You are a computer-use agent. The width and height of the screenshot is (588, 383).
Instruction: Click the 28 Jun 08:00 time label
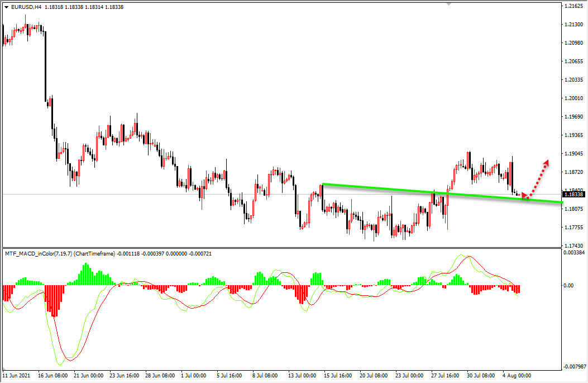coord(160,376)
